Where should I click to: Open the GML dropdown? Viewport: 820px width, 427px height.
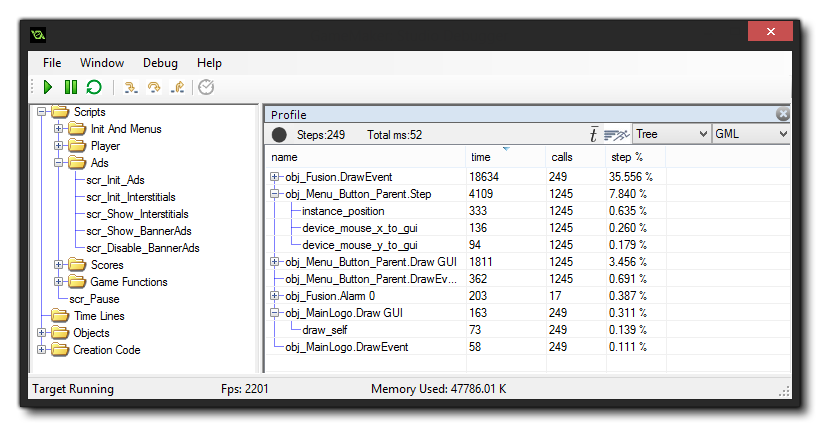coord(751,134)
